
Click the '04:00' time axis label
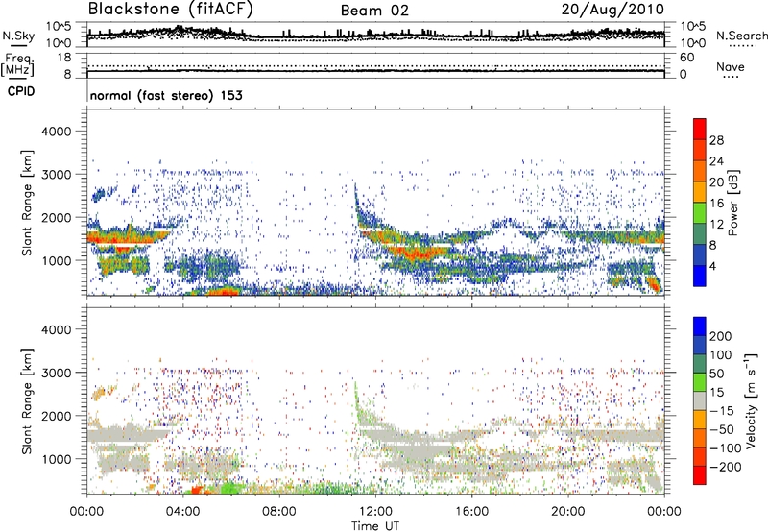(x=183, y=512)
